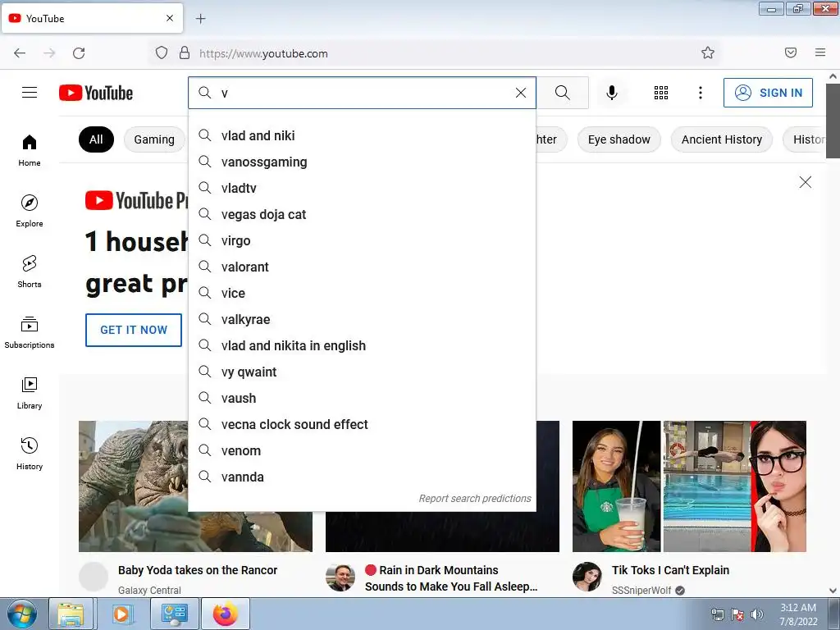
Task: Open "Baby Yoda takes on the Rancor" title
Action: [198, 570]
